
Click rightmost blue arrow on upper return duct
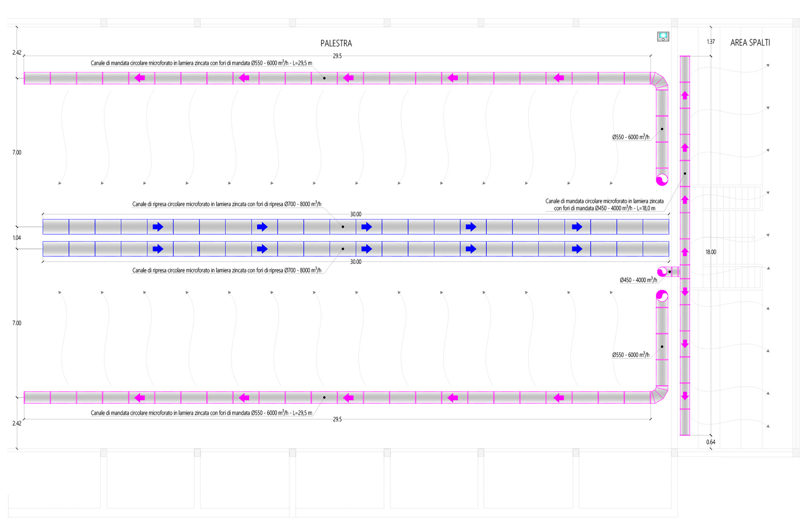[x=577, y=227]
